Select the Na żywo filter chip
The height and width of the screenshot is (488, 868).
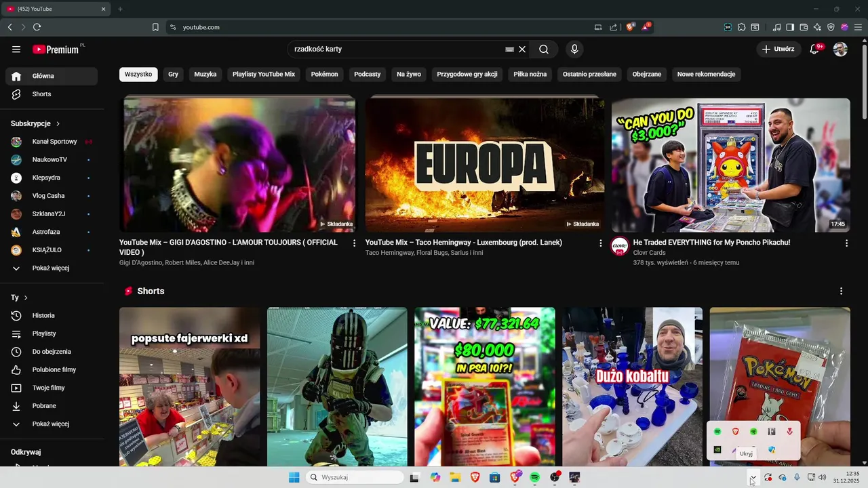(409, 74)
